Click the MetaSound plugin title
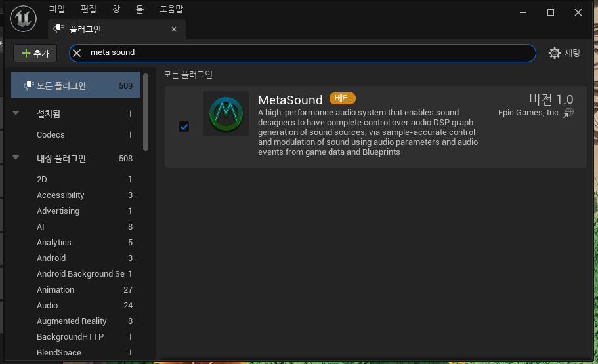The image size is (598, 364). pos(290,100)
